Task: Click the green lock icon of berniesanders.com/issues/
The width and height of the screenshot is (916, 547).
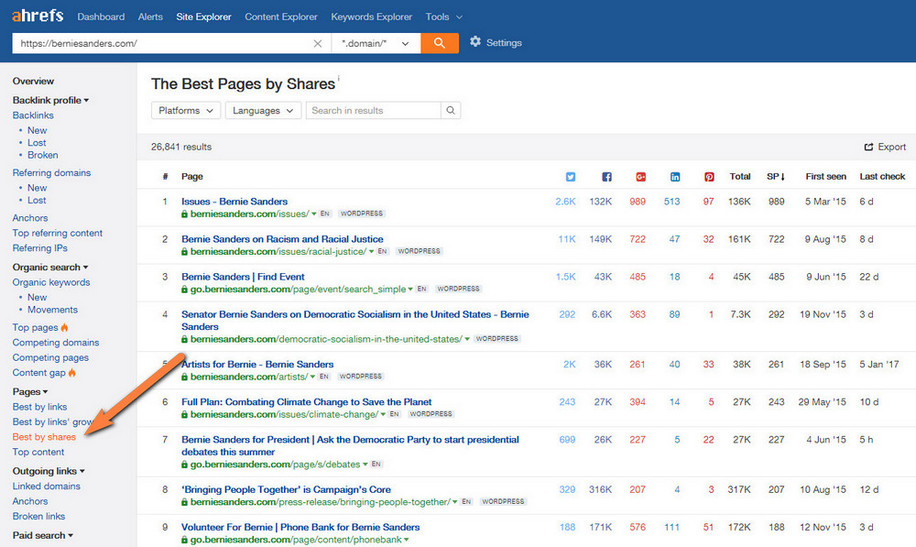Action: click(185, 214)
